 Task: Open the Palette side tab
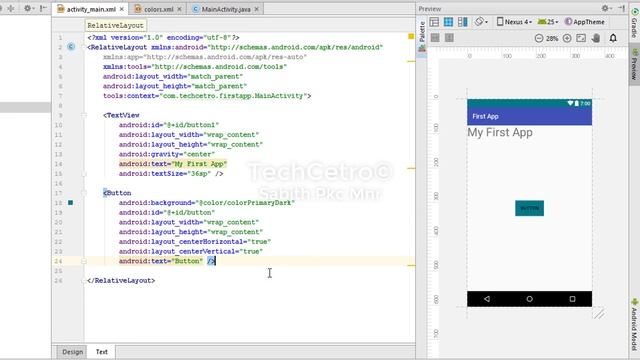click(422, 37)
